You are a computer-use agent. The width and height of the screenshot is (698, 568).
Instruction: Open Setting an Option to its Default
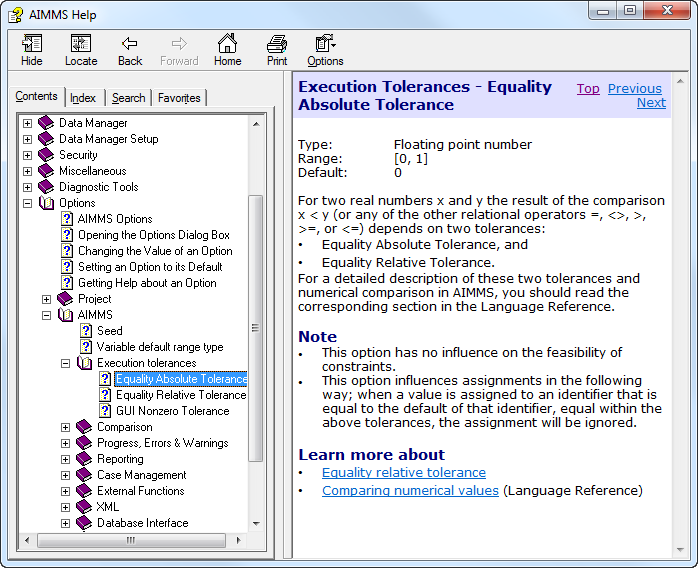(150, 267)
